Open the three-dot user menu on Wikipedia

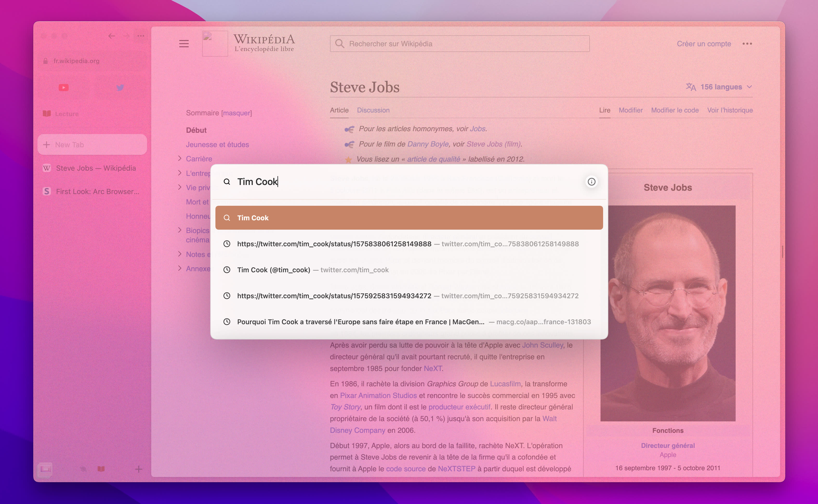pyautogui.click(x=747, y=44)
